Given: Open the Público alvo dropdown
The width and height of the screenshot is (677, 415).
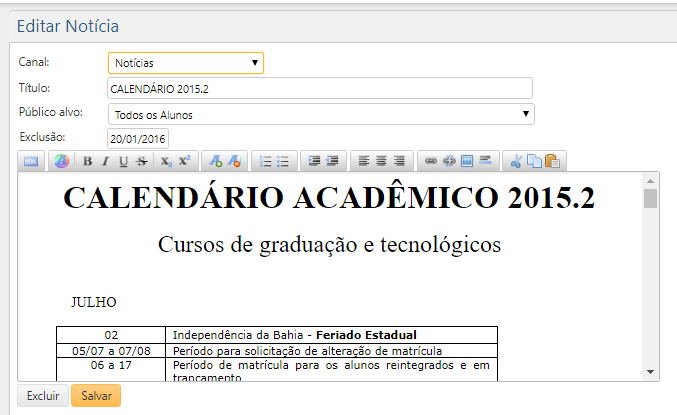Looking at the screenshot, I should (321, 114).
